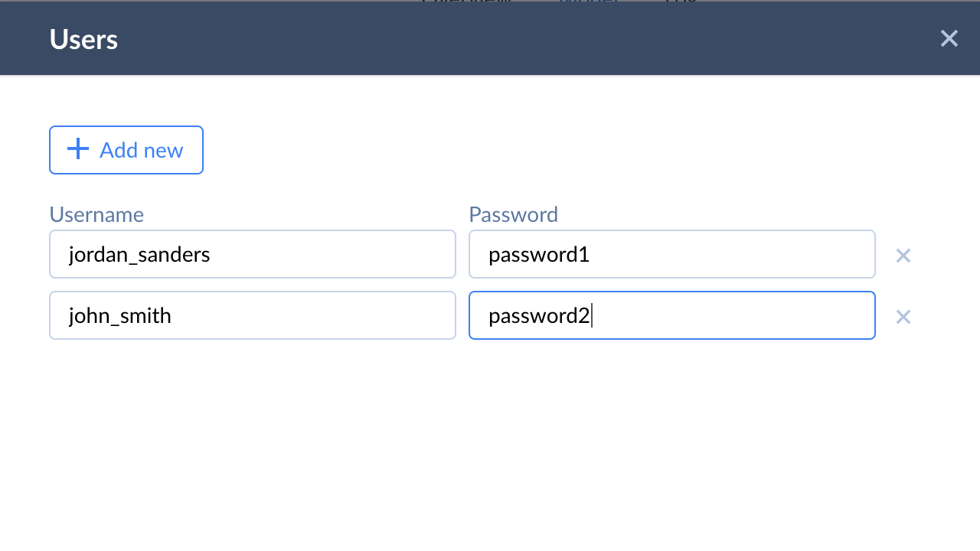Focus the jordan_sanders username field
The image size is (980, 551).
(253, 254)
